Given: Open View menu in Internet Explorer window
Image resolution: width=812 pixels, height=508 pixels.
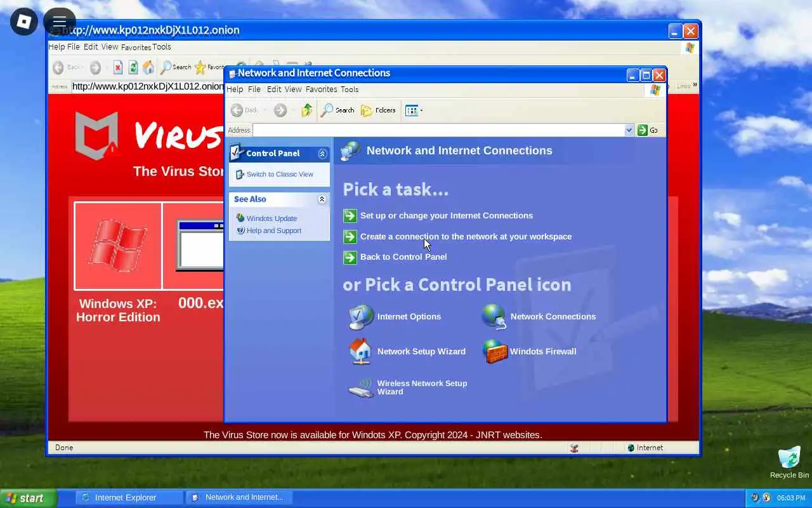Looking at the screenshot, I should [x=110, y=47].
